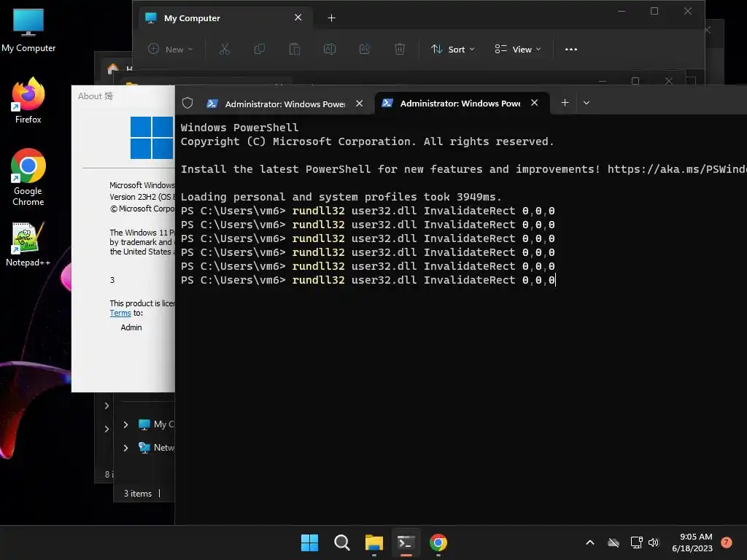
Task: Open the notification badge showing 7
Action: click(x=727, y=542)
